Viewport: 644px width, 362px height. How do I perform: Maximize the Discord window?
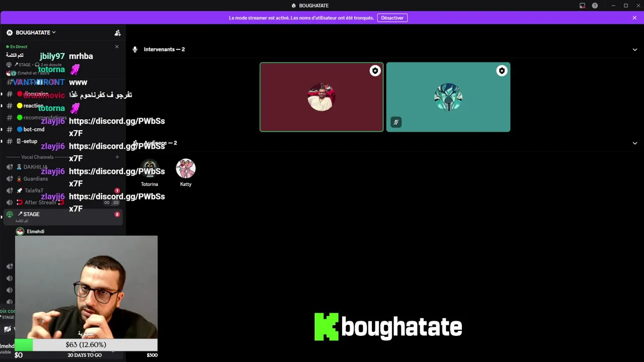coord(626,6)
